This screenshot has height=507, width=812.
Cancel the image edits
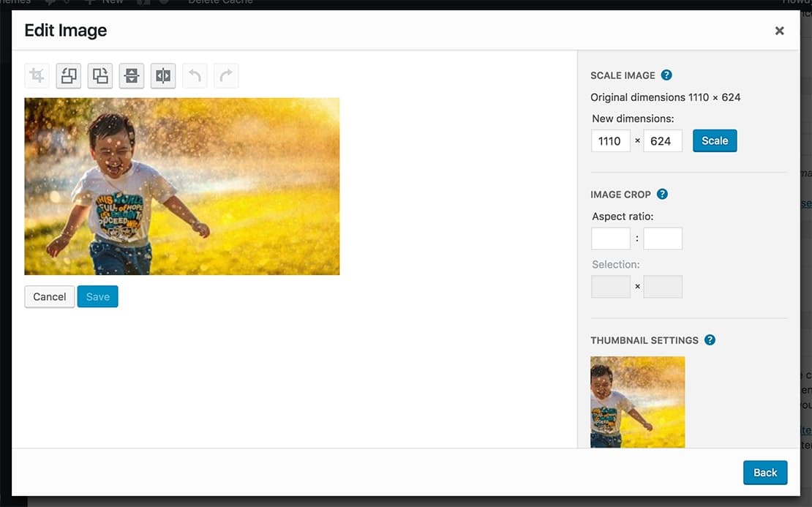click(50, 297)
